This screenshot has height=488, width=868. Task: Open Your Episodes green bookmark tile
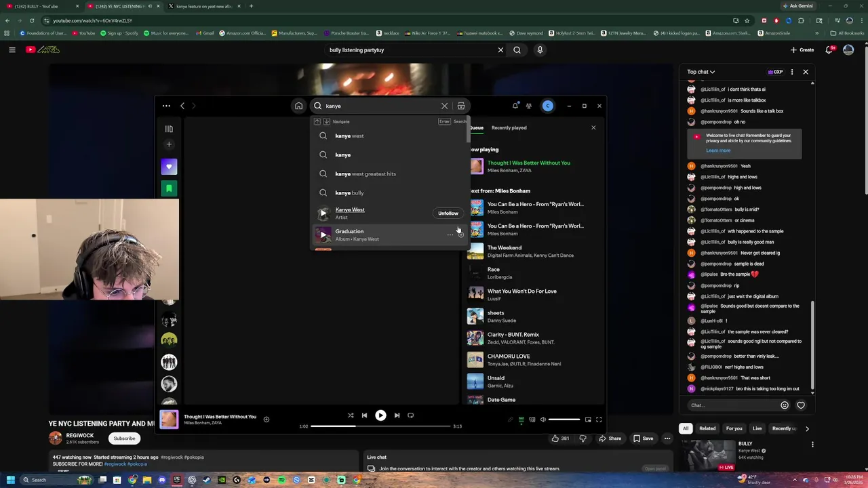coord(169,188)
